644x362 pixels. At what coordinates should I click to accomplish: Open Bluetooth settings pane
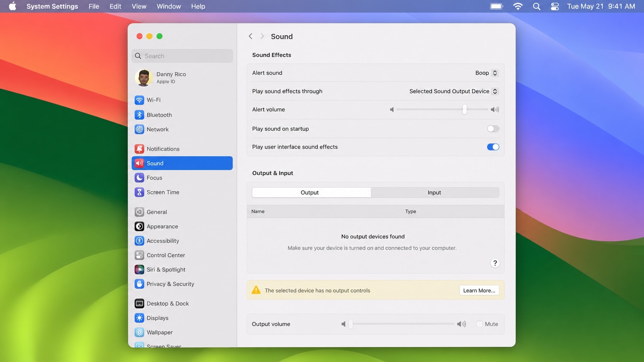(182, 115)
